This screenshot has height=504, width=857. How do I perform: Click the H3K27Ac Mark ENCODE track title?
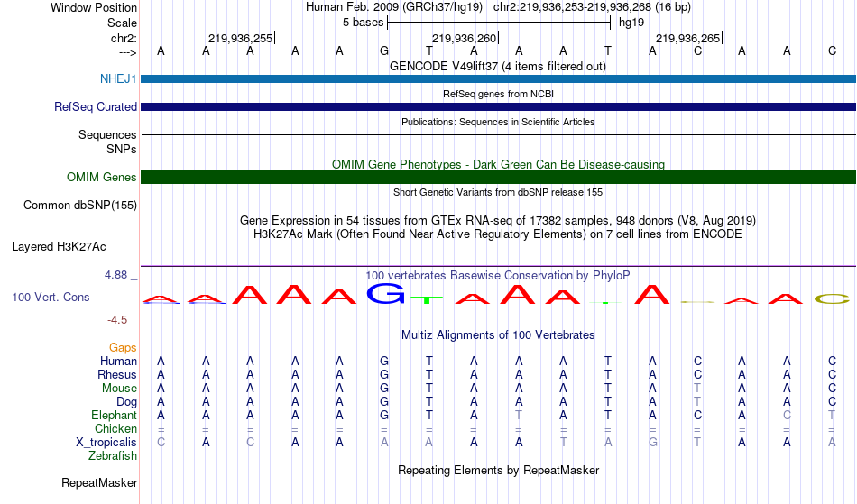pyautogui.click(x=498, y=234)
